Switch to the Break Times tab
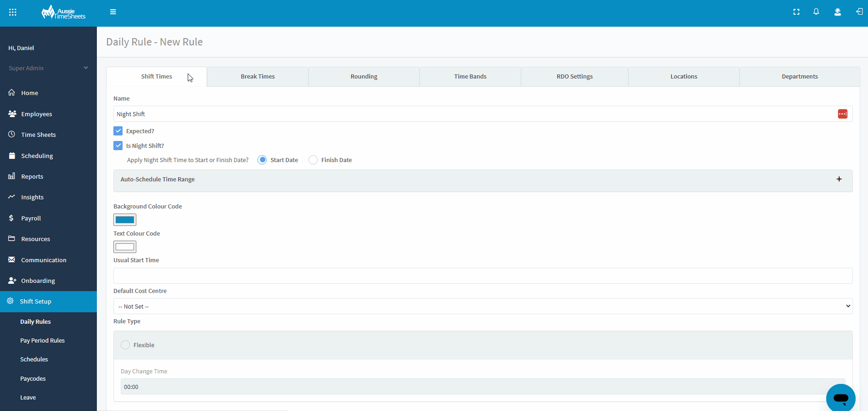 [x=258, y=77]
